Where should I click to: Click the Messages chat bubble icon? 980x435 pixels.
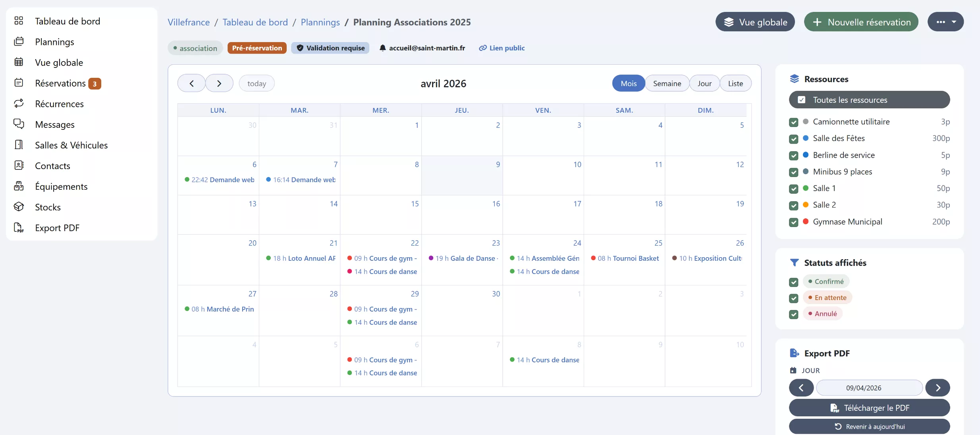pos(19,124)
